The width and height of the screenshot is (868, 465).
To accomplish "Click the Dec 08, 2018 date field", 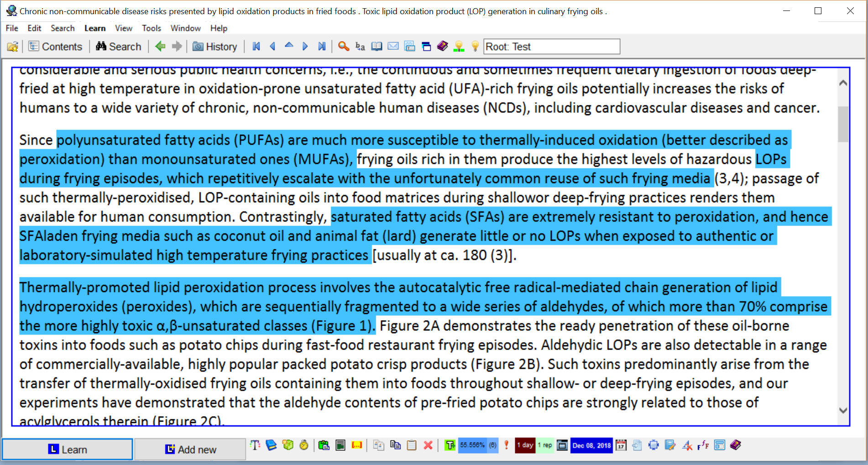I will [592, 445].
